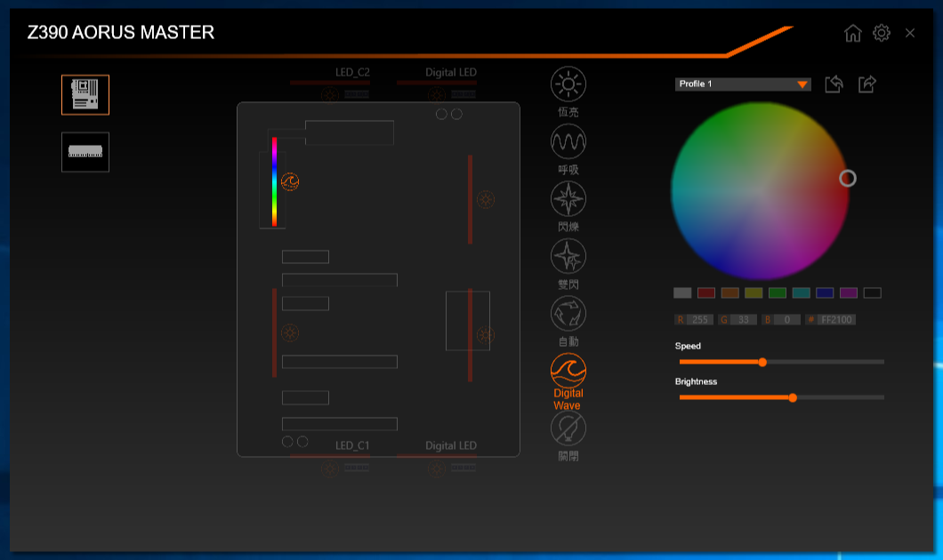Click sun icon beside upper-right vertical strip

point(486,199)
